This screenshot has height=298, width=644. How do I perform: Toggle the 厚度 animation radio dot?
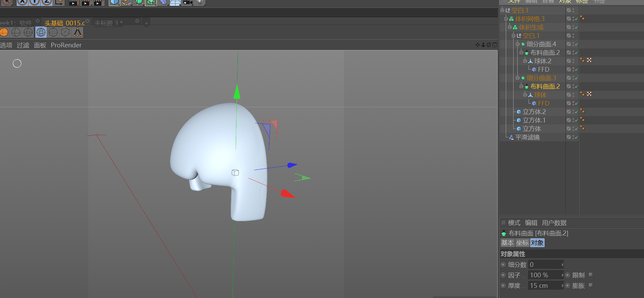point(503,285)
